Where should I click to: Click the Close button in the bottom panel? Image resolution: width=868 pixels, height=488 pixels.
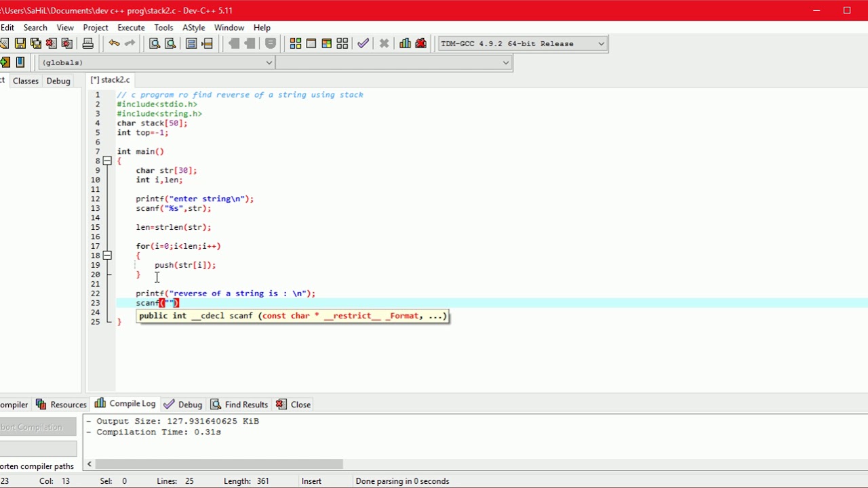(x=294, y=405)
